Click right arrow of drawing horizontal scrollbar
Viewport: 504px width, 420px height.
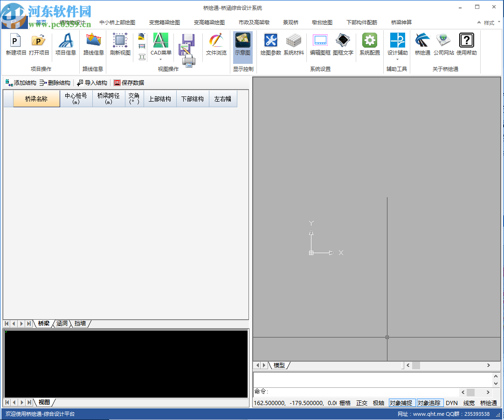click(x=489, y=365)
